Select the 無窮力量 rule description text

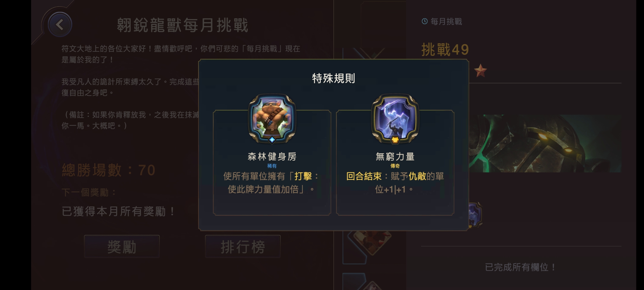[395, 183]
